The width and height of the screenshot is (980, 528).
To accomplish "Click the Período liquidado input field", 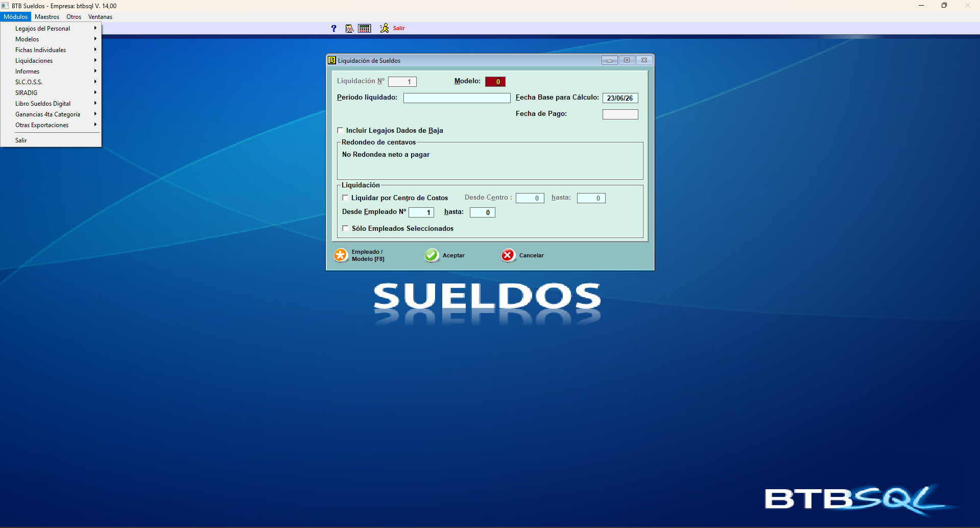I will [457, 98].
